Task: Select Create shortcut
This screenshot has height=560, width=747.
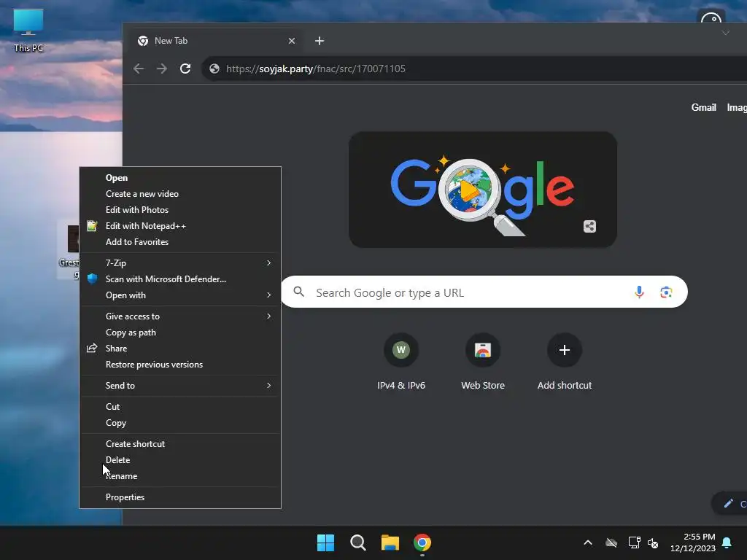Action: click(180, 444)
